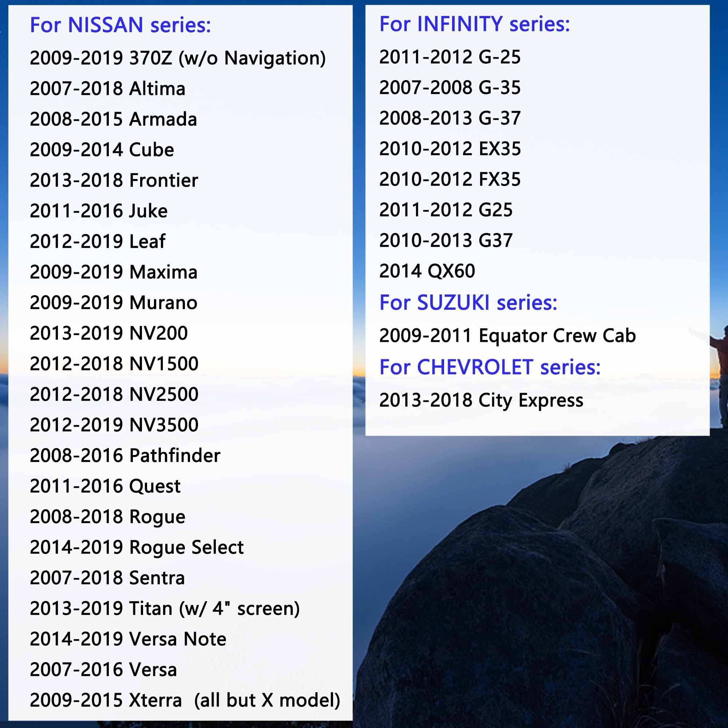Select the 2009-2019 370Z (w/o Navigation) line

pos(178,58)
